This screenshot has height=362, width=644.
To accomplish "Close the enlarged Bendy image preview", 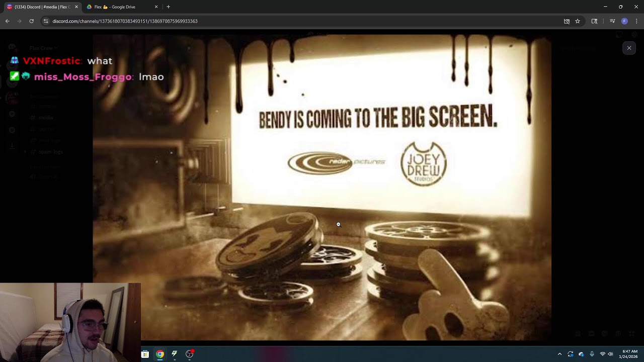I will [629, 48].
